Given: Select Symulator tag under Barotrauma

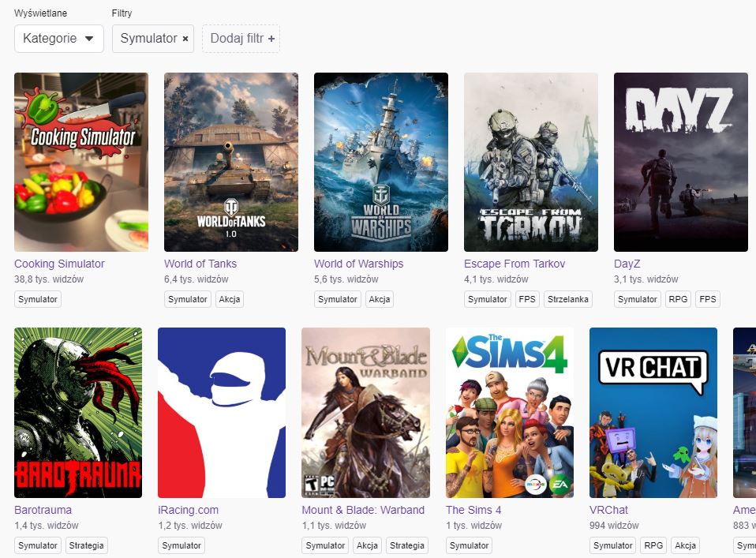Looking at the screenshot, I should point(38,545).
